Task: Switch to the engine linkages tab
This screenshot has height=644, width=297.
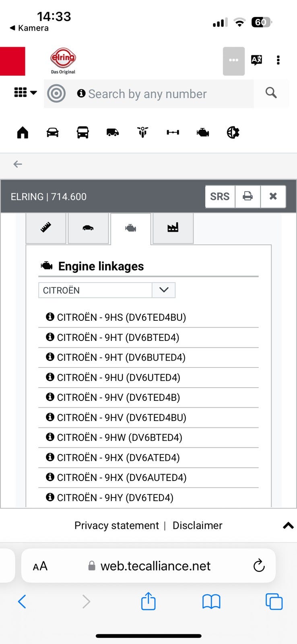Action: tap(131, 229)
